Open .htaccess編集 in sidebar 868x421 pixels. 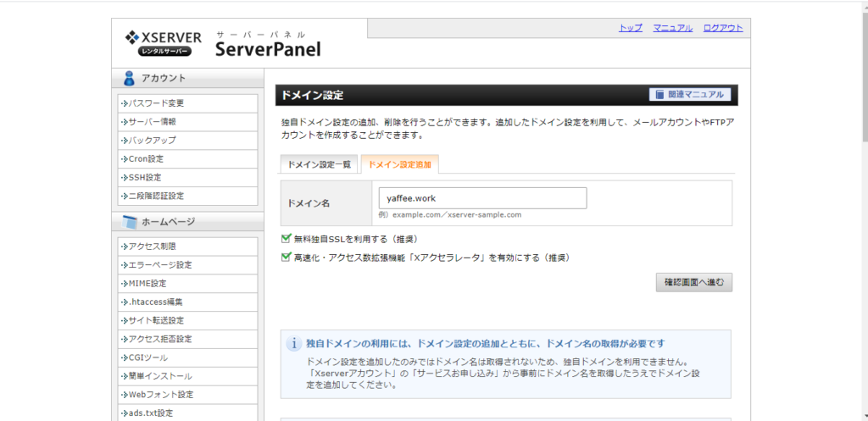tap(187, 302)
